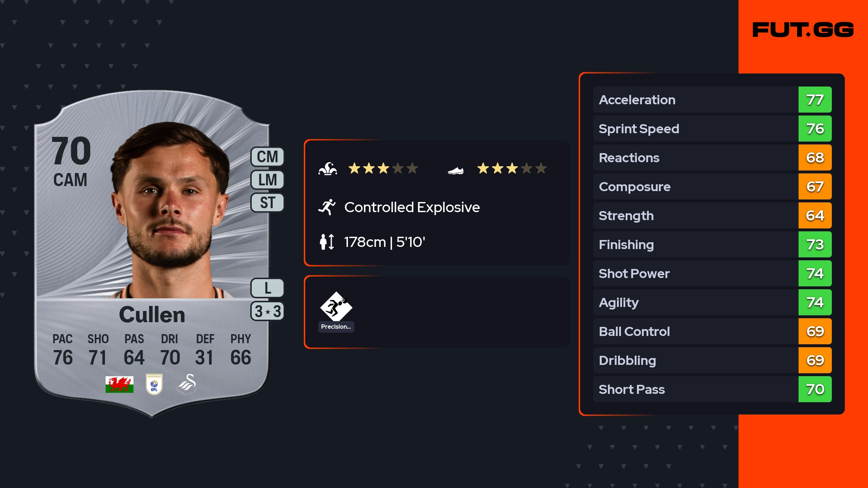868x488 pixels.
Task: Click the Swansea City club crest
Action: [x=187, y=384]
